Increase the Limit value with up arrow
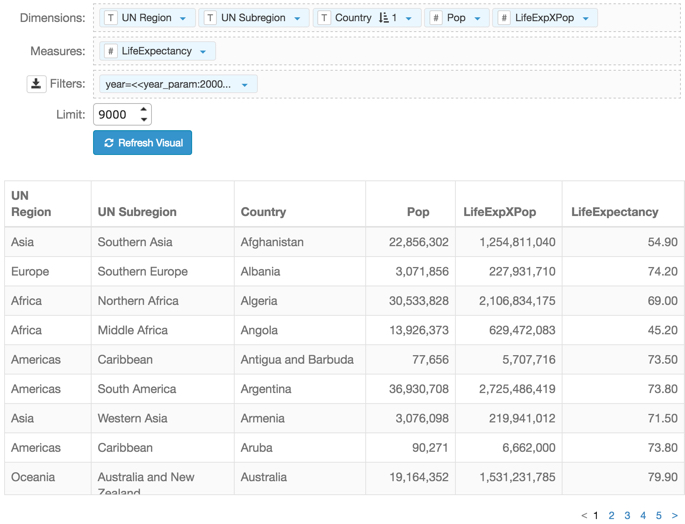Image resolution: width=685 pixels, height=524 pixels. point(144,110)
